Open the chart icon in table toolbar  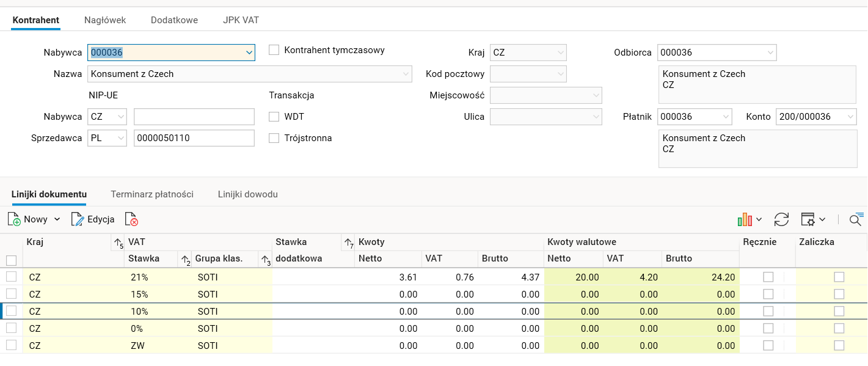tap(745, 219)
